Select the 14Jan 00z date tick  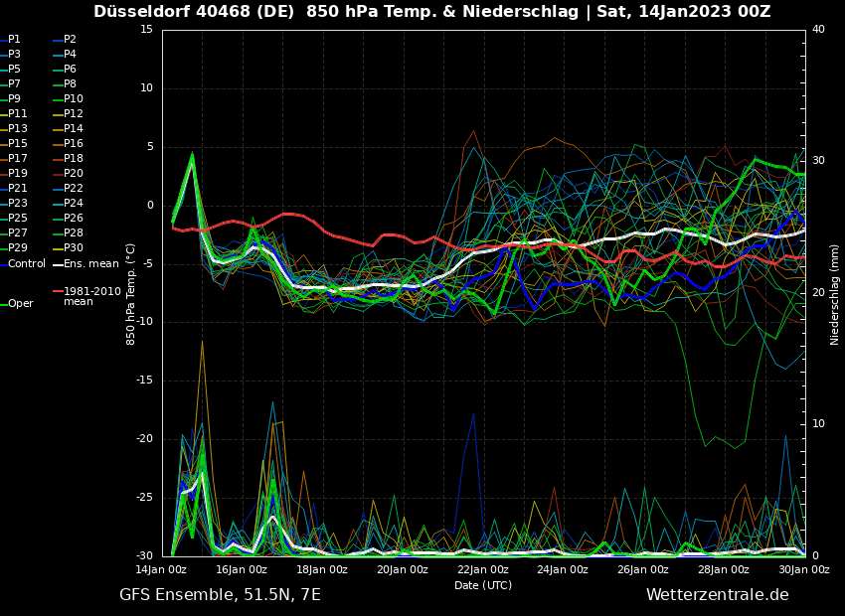coord(161,570)
